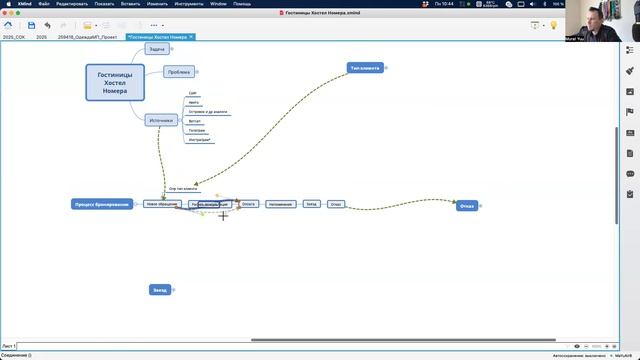Open the Window menu
This screenshot has width=640, height=360.
[218, 4]
